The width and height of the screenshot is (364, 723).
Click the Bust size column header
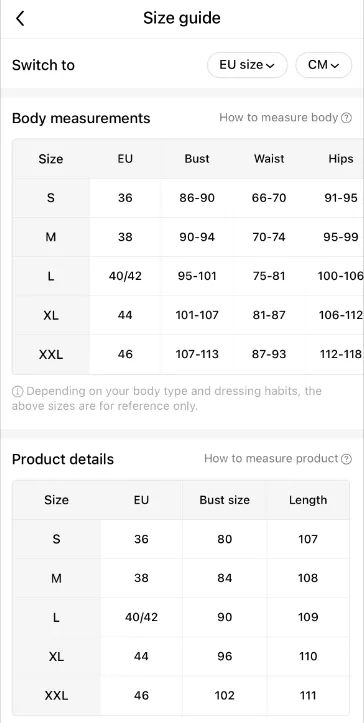(225, 500)
